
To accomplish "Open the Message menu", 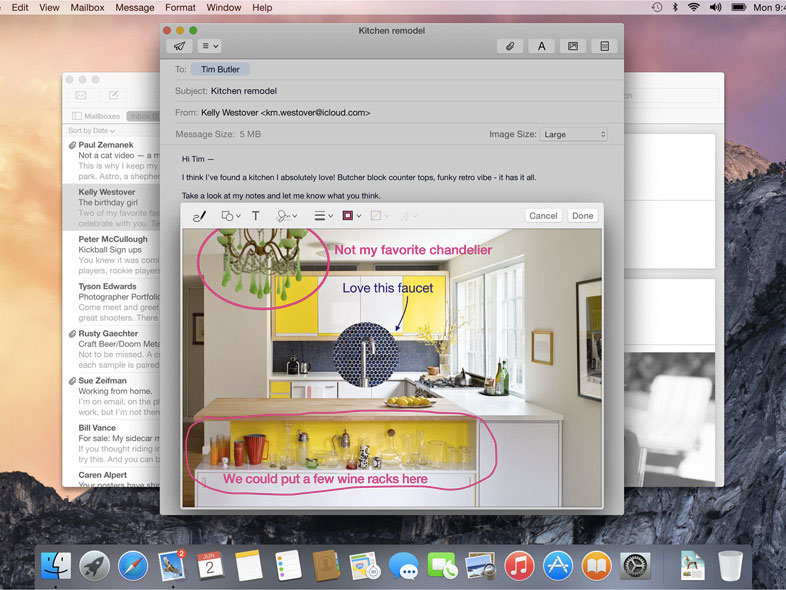I will click(x=135, y=8).
